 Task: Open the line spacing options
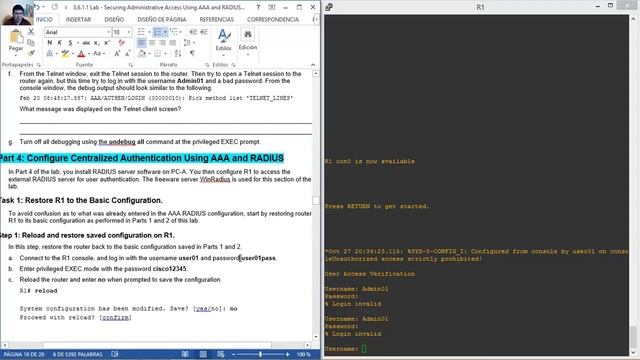[x=188, y=42]
